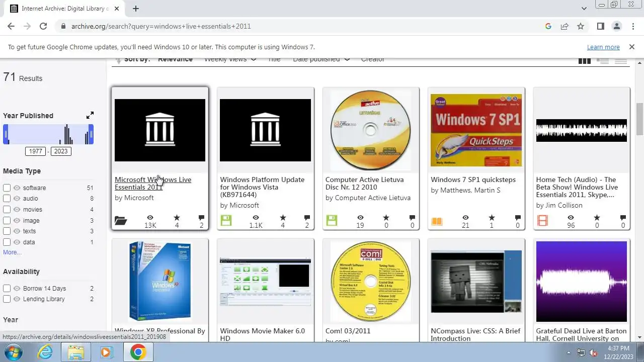This screenshot has width=644, height=362.
Task: Open the Chrome side panel button
Action: pyautogui.click(x=601, y=26)
